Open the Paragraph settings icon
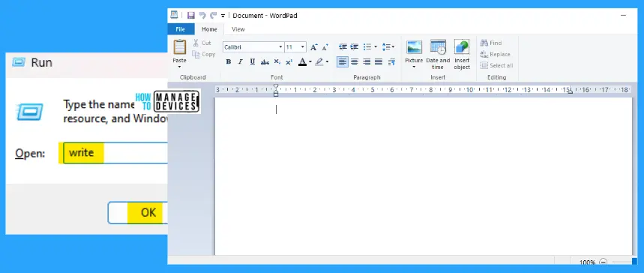The width and height of the screenshot is (644, 273). [391, 62]
